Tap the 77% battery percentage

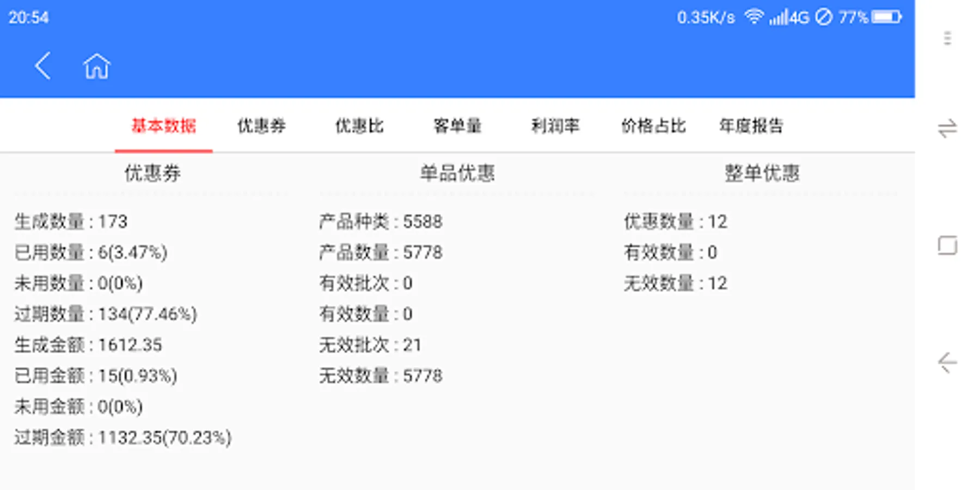853,17
